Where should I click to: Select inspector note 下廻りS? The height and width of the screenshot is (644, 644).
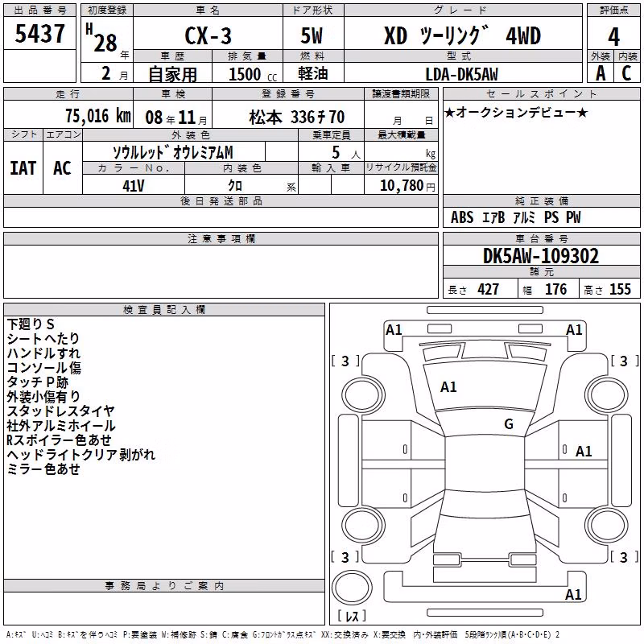point(31,324)
